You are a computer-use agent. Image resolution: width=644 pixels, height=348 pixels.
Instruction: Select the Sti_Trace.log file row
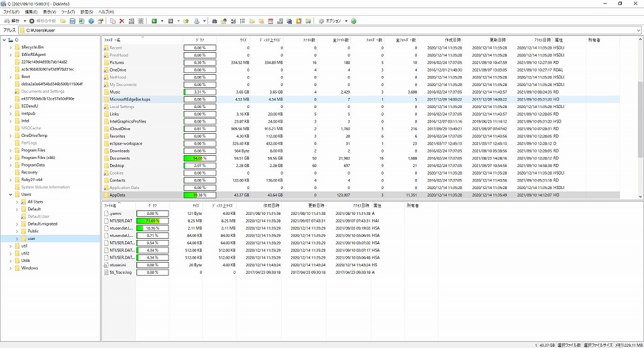pyautogui.click(x=269, y=273)
